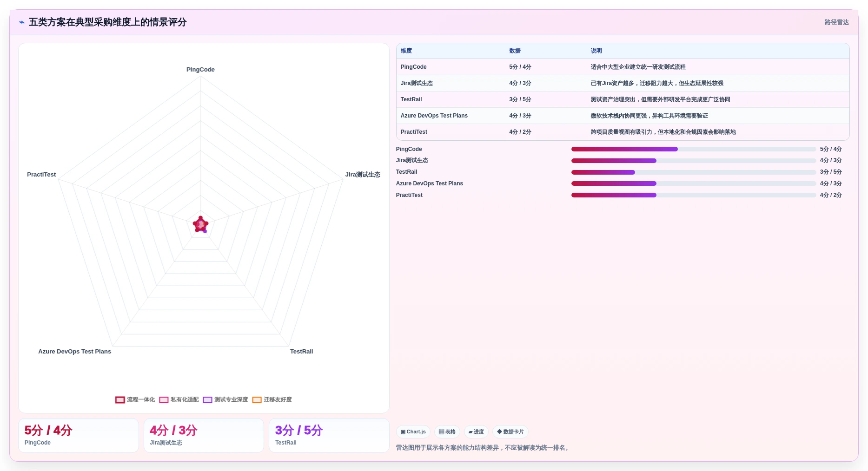This screenshot has height=471, width=868.
Task: Click the TestRail table row name
Action: [411, 99]
